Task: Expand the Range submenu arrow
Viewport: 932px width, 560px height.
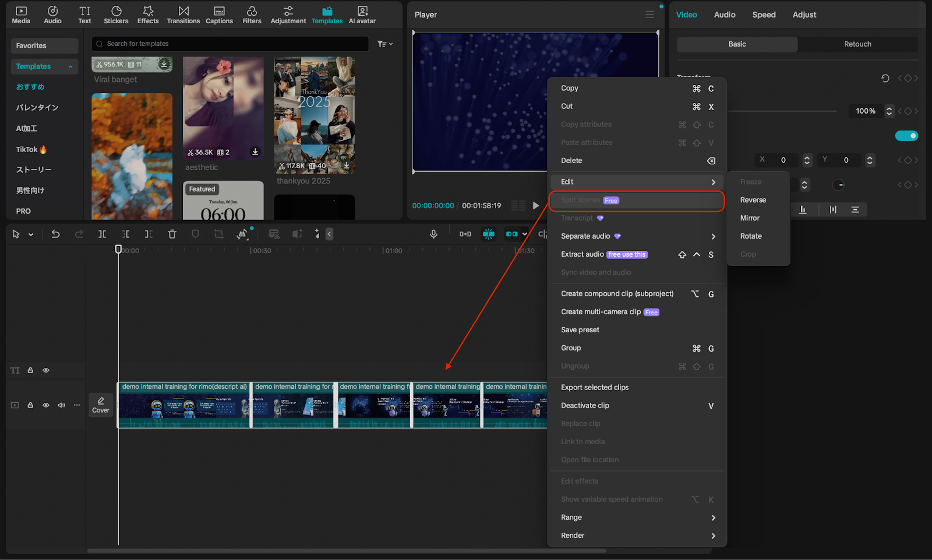Action: (x=713, y=518)
